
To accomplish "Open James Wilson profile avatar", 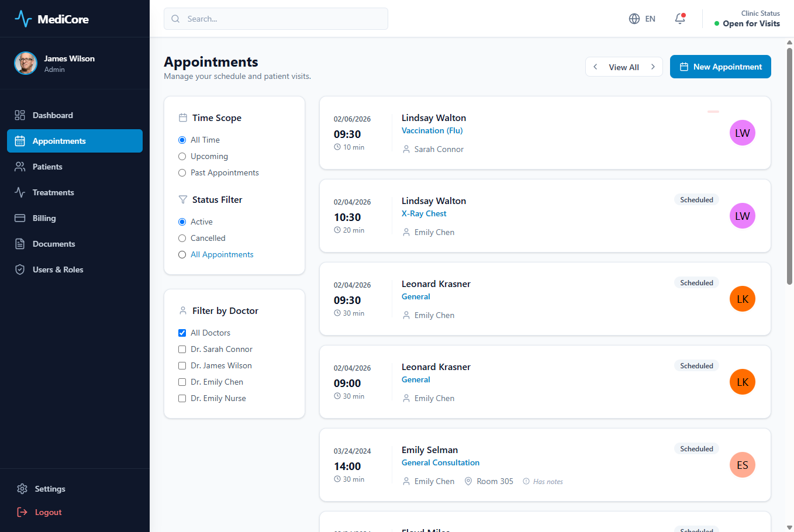I will (x=26, y=63).
